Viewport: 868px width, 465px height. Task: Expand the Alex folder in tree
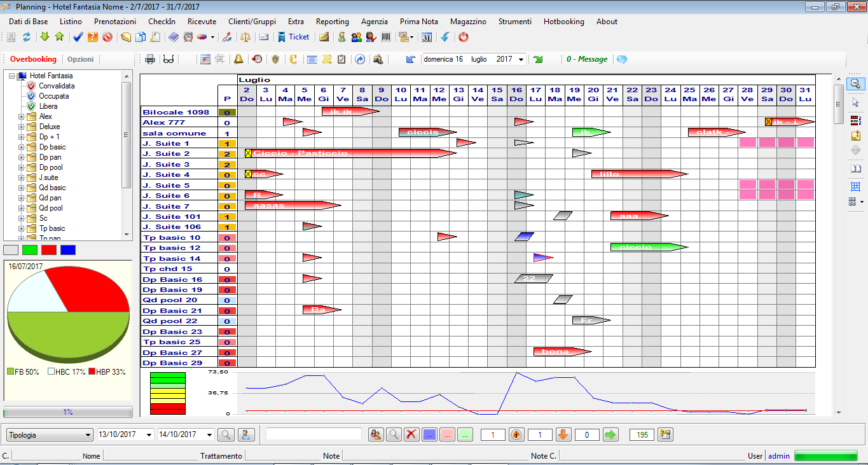pos(21,116)
